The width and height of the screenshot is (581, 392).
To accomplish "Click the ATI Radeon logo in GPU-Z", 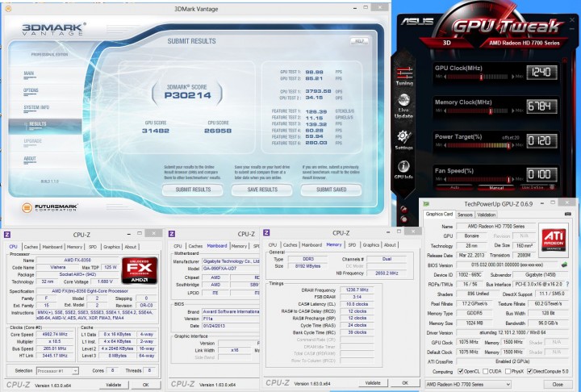I will pos(554,240).
